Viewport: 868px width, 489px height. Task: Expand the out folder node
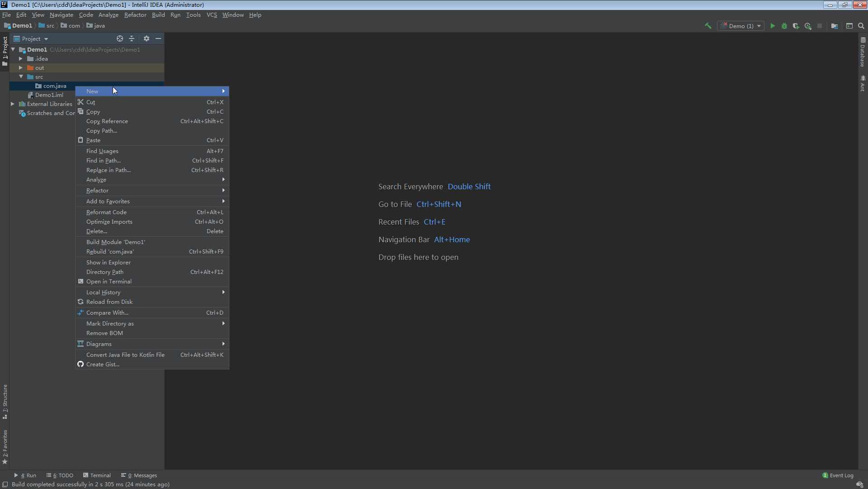click(x=21, y=67)
